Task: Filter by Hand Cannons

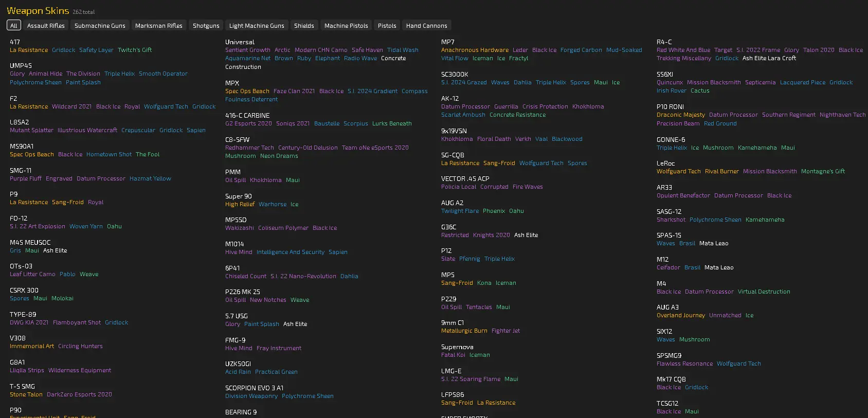Action: [427, 25]
